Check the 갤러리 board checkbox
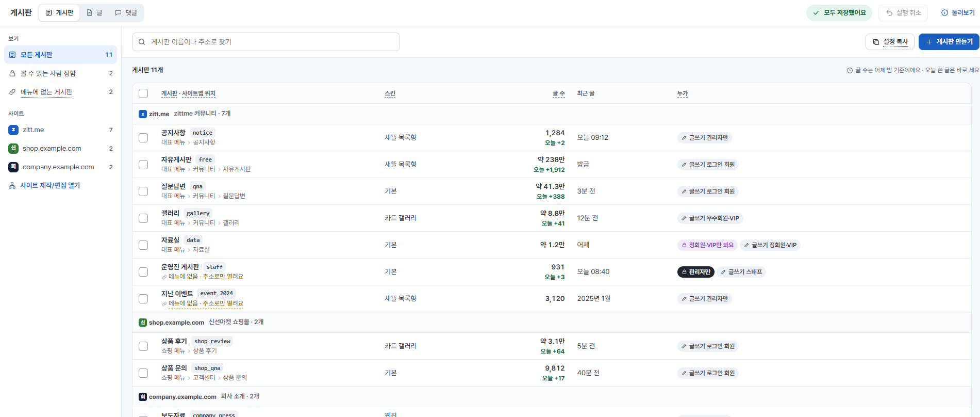The height and width of the screenshot is (417, 980). click(143, 218)
